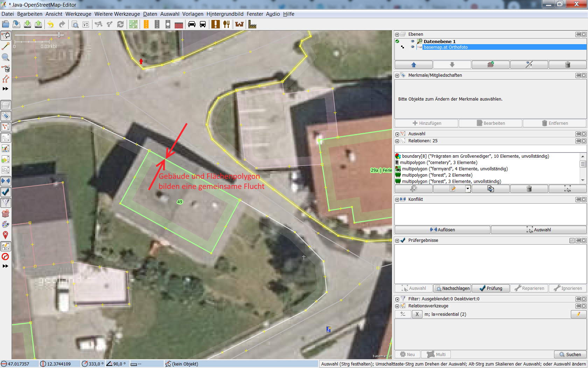
Task: Click the Prüfung button
Action: pos(490,288)
